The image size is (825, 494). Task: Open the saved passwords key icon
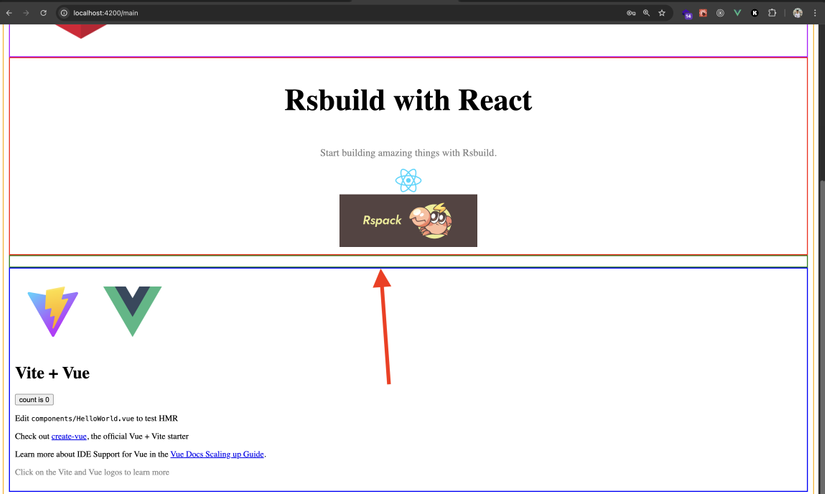click(631, 13)
